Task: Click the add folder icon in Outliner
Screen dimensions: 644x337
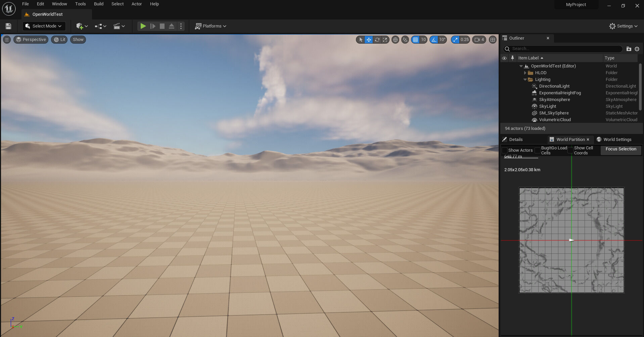Action: tap(629, 49)
